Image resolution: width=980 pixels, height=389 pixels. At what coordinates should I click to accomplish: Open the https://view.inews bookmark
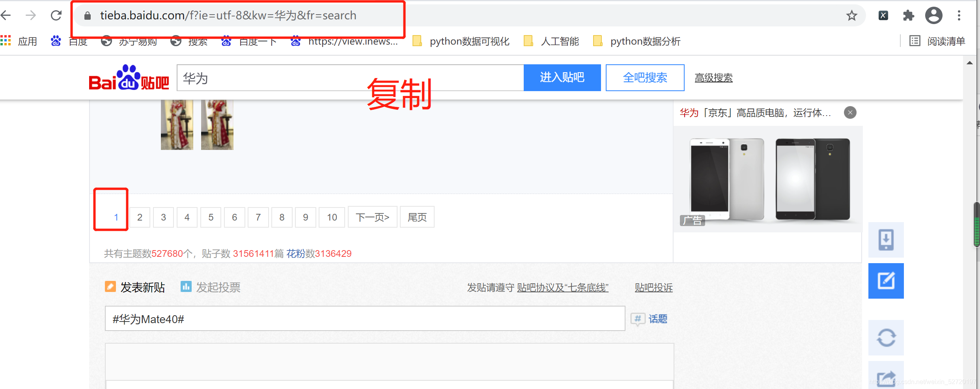point(344,41)
